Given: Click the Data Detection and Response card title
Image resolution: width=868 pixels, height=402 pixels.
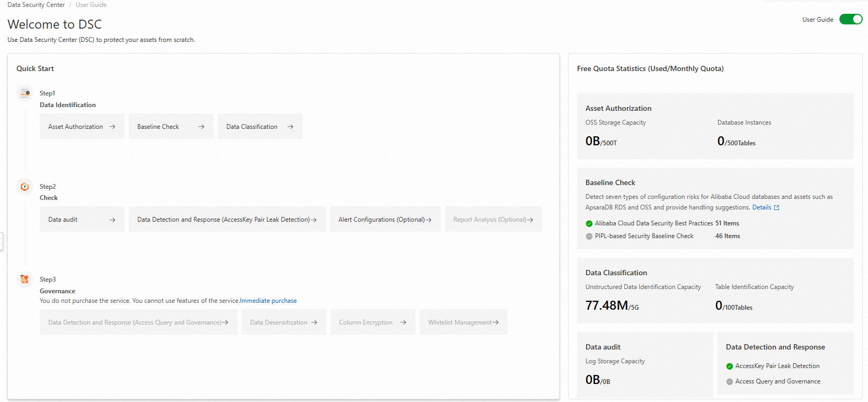Looking at the screenshot, I should (x=775, y=347).
